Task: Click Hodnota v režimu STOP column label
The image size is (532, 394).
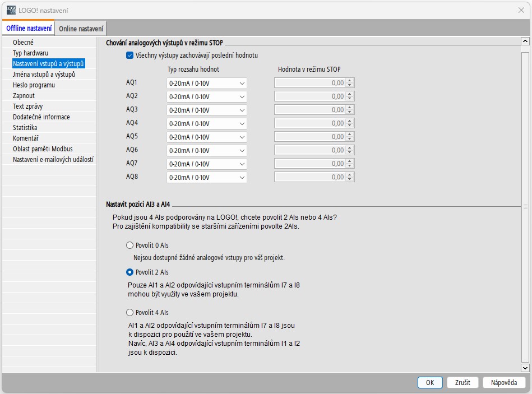Action: pyautogui.click(x=309, y=69)
